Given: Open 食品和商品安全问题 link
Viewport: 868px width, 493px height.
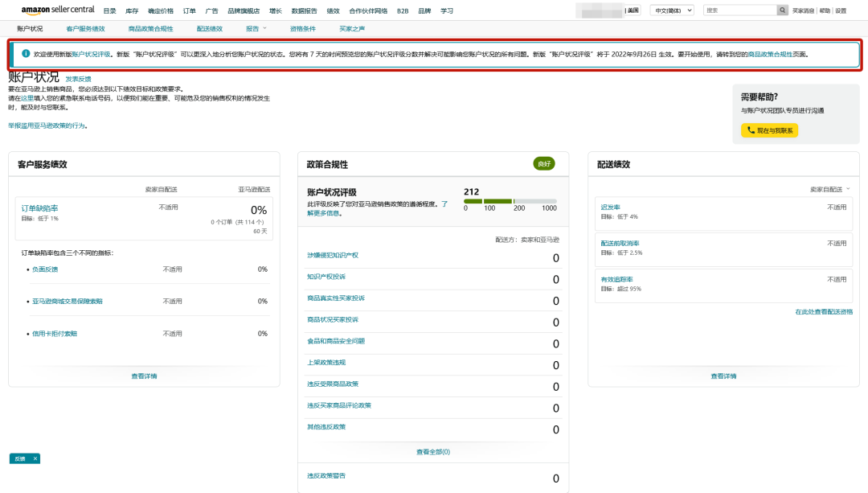Looking at the screenshot, I should click(336, 341).
